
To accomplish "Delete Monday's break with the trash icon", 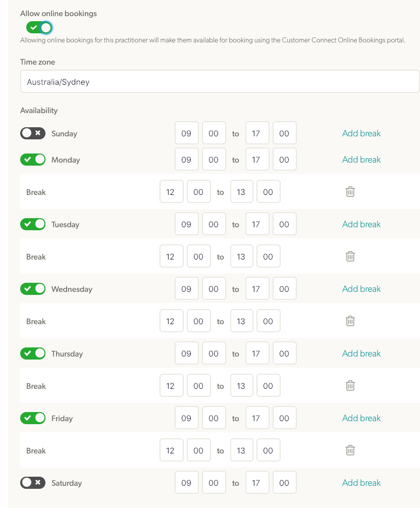I will (350, 192).
